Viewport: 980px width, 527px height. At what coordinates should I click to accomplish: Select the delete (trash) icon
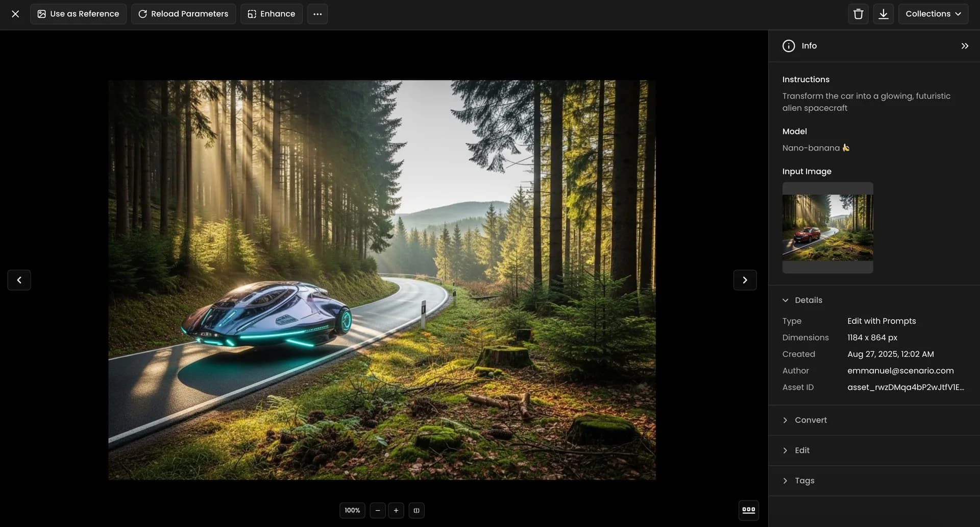pyautogui.click(x=858, y=14)
